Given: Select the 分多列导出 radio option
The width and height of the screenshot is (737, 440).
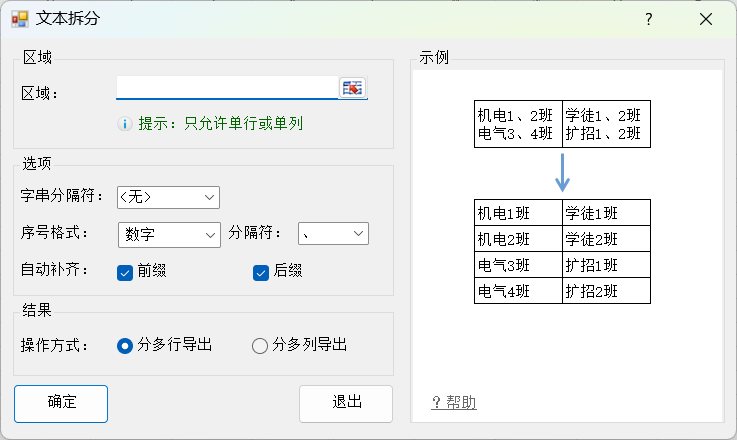Looking at the screenshot, I should pos(259,346).
